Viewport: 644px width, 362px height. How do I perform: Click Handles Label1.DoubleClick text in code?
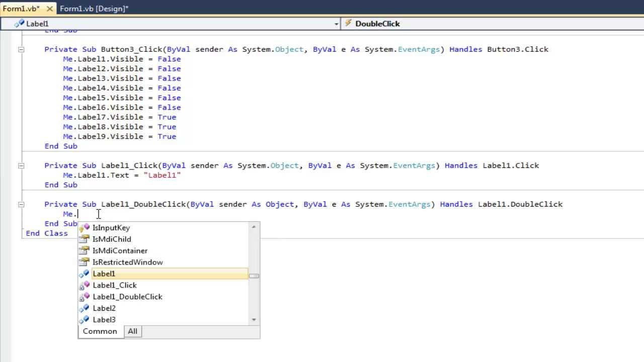501,204
